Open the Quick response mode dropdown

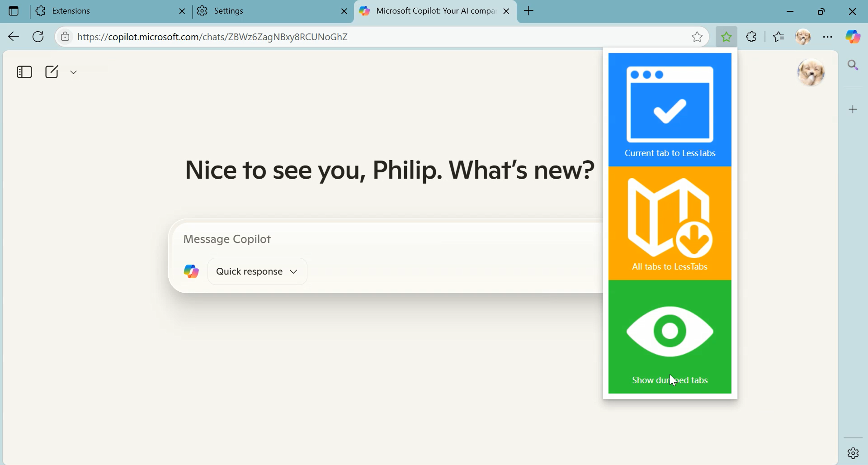258,272
